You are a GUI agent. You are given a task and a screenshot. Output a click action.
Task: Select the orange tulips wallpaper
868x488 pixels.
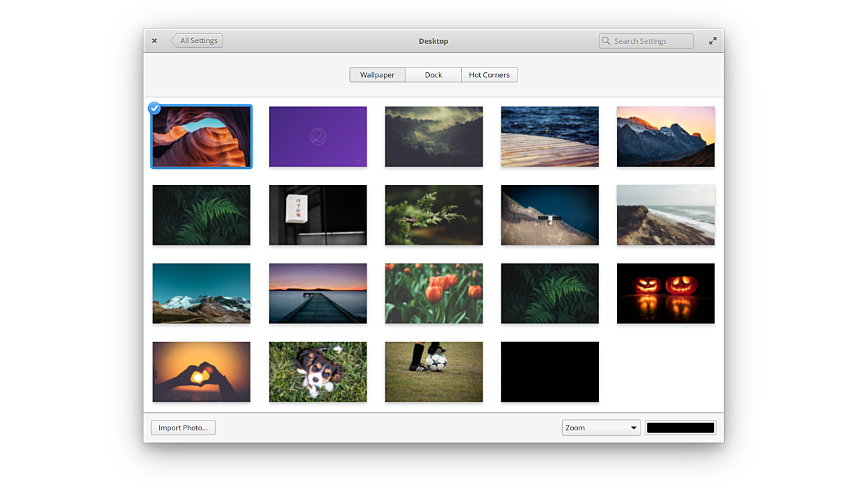pos(434,293)
